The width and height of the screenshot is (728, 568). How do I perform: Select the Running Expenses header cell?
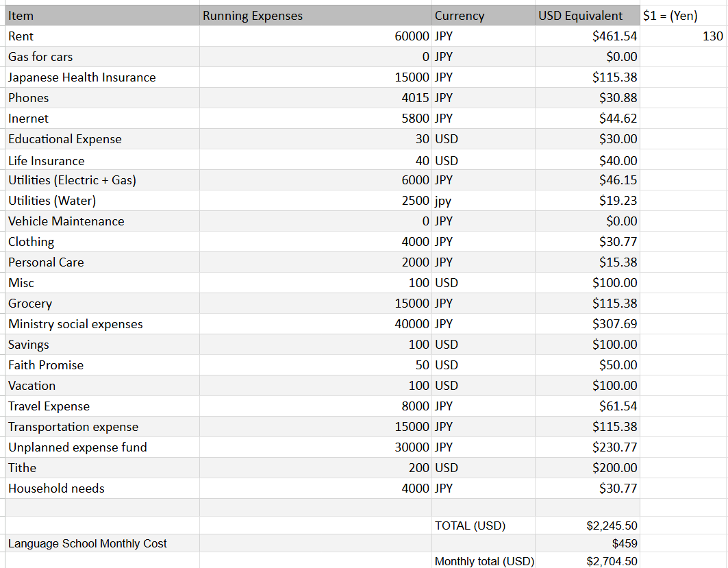316,16
